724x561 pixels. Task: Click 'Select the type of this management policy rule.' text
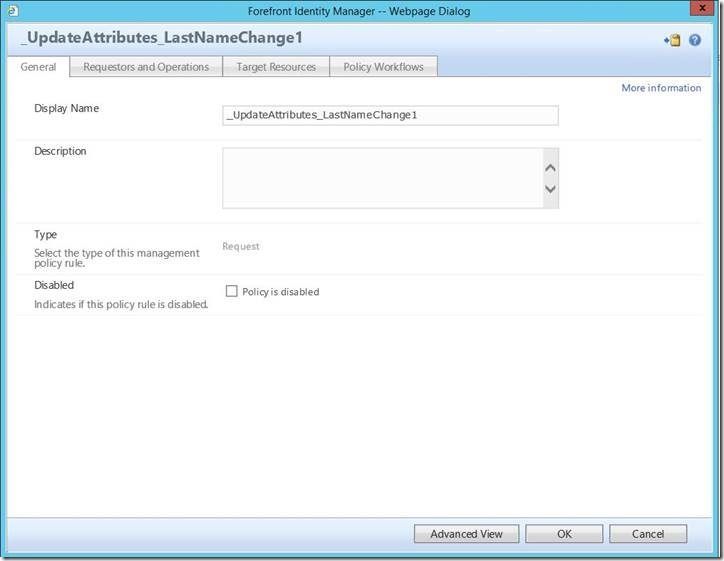coord(116,258)
